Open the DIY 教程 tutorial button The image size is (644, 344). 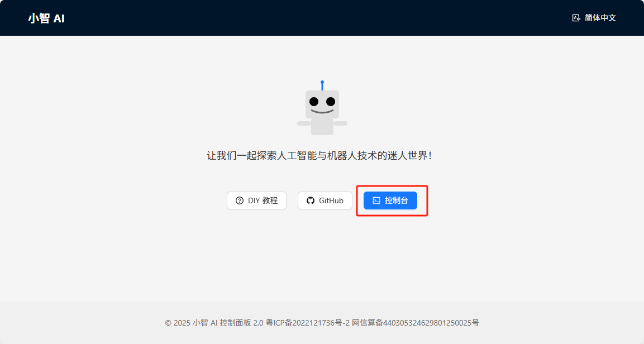point(257,200)
